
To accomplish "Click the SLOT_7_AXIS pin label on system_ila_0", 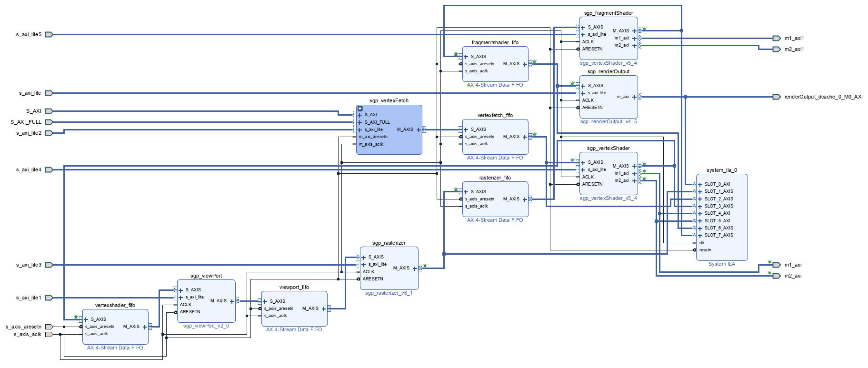I will (x=718, y=235).
